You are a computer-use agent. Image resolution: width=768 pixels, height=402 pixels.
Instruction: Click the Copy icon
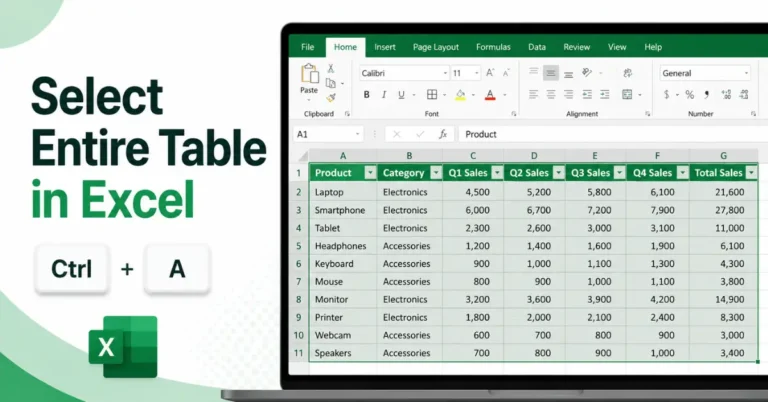(331, 83)
